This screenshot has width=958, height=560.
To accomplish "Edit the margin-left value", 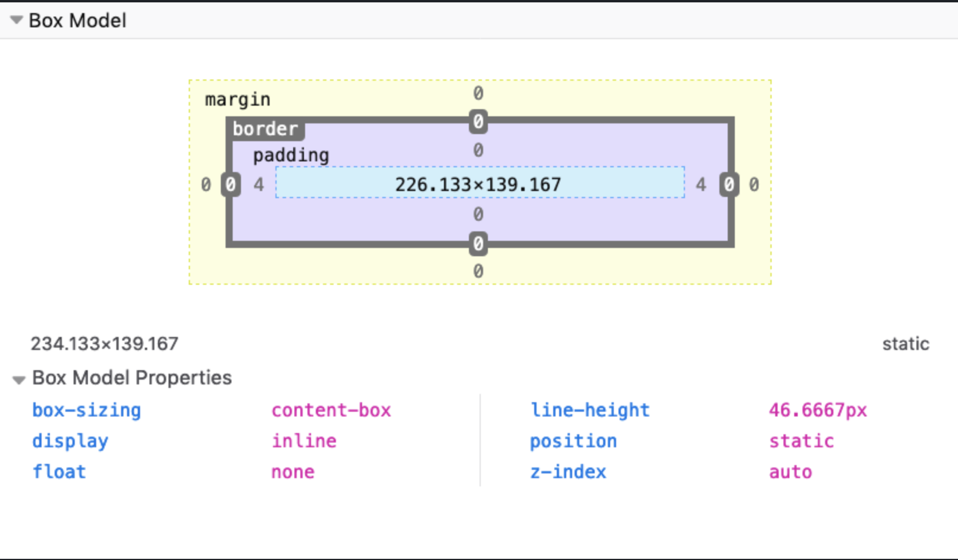I will tap(206, 184).
